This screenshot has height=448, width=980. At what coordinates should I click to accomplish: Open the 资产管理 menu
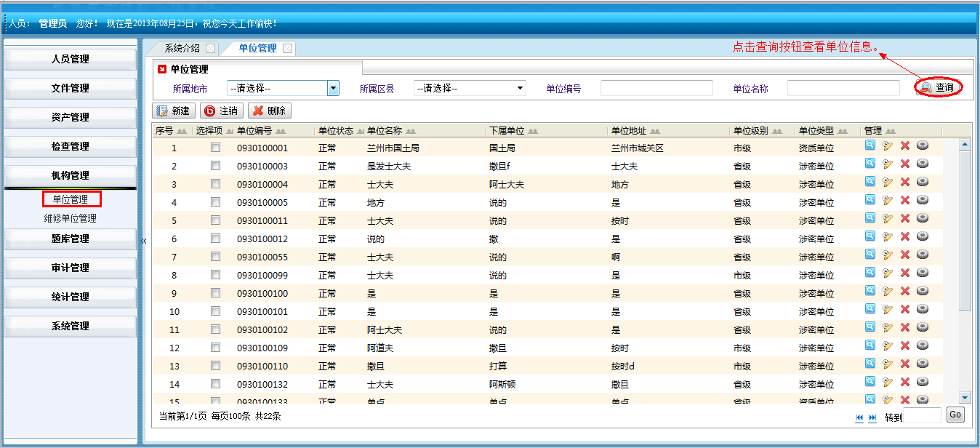pyautogui.click(x=71, y=117)
